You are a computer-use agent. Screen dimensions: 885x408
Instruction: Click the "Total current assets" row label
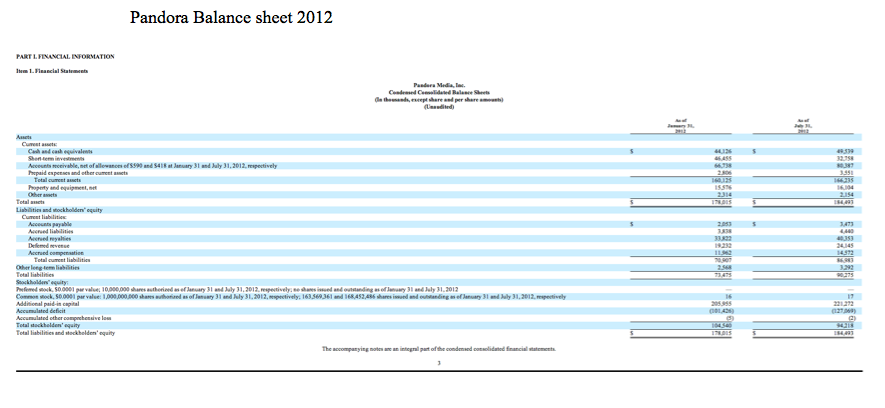[x=58, y=179]
